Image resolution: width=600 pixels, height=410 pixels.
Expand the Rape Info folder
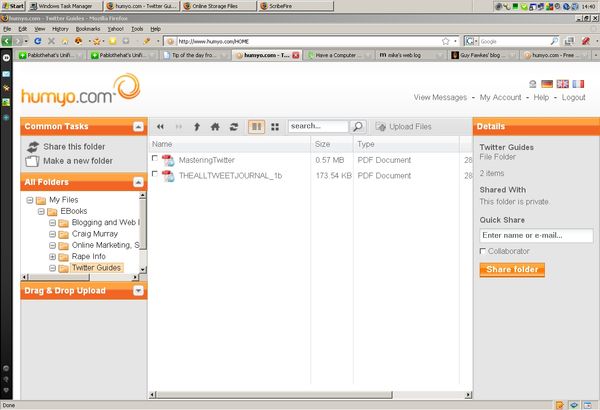(52, 256)
